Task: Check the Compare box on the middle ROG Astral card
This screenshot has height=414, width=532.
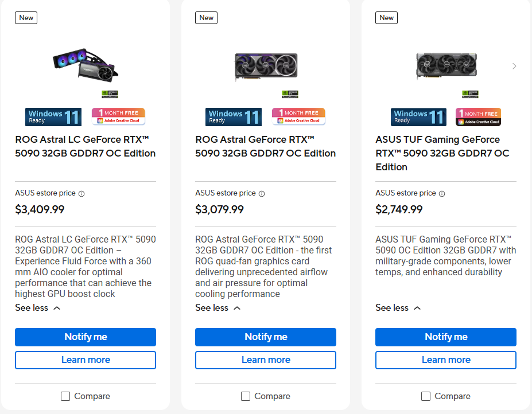Action: pyautogui.click(x=246, y=396)
